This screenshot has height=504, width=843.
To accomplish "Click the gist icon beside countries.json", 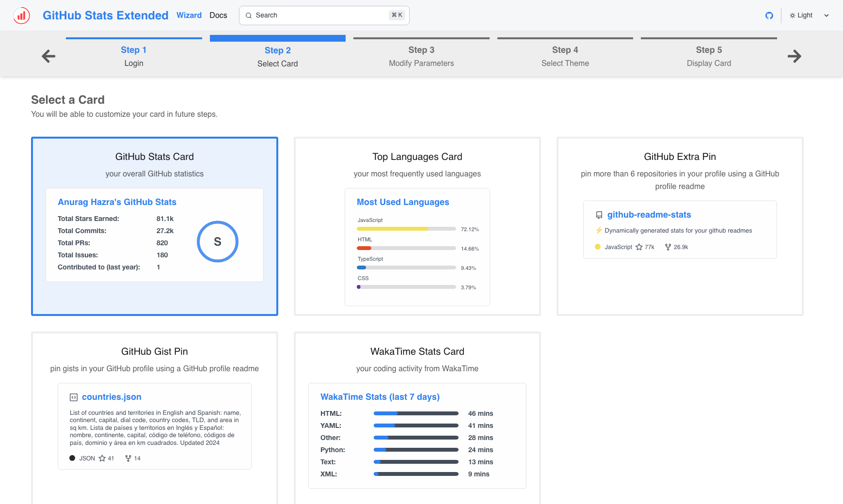I will click(74, 397).
